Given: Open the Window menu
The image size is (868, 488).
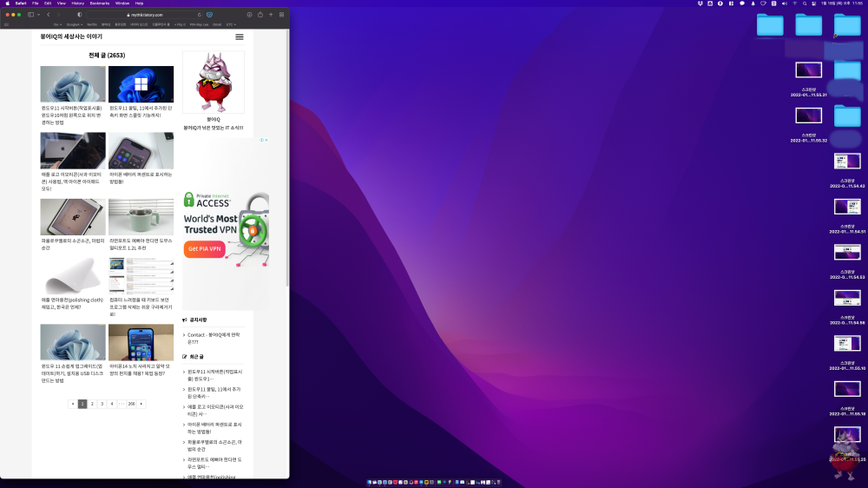Looking at the screenshot, I should tap(122, 3).
